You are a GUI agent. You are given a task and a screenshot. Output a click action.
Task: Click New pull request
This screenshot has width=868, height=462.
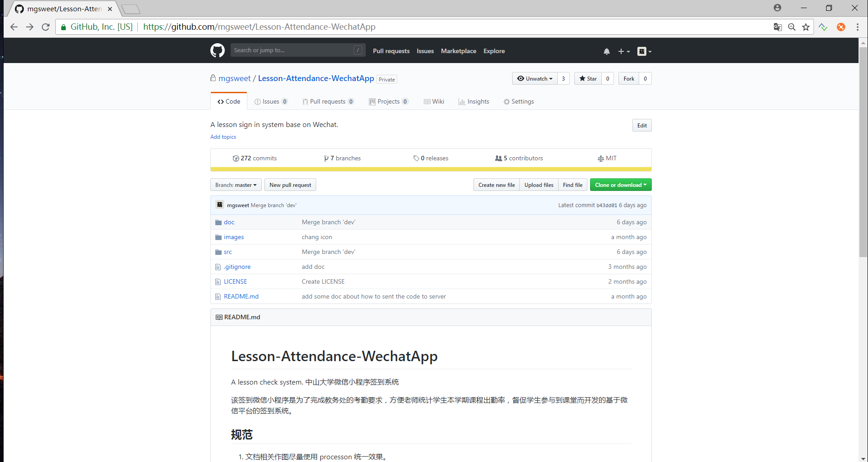pos(290,185)
